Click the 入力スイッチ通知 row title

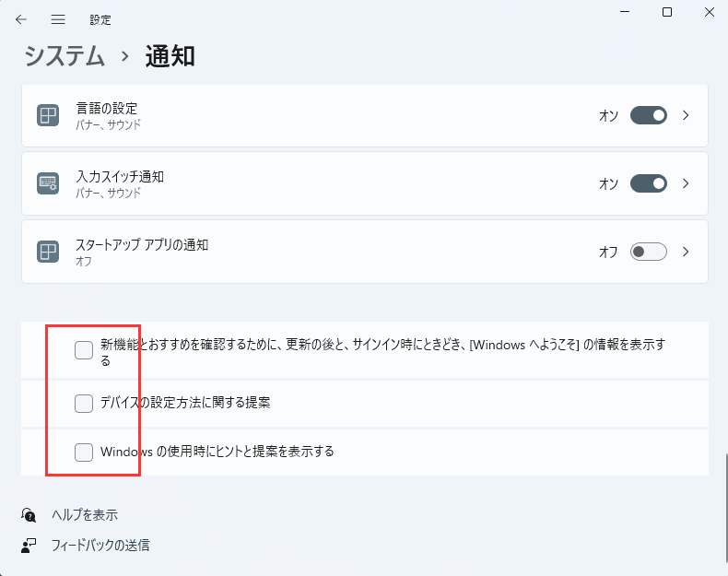coord(120,177)
